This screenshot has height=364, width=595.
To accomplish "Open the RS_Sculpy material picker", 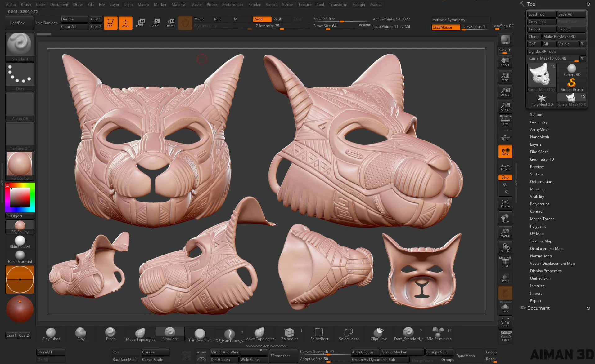I will point(20,166).
